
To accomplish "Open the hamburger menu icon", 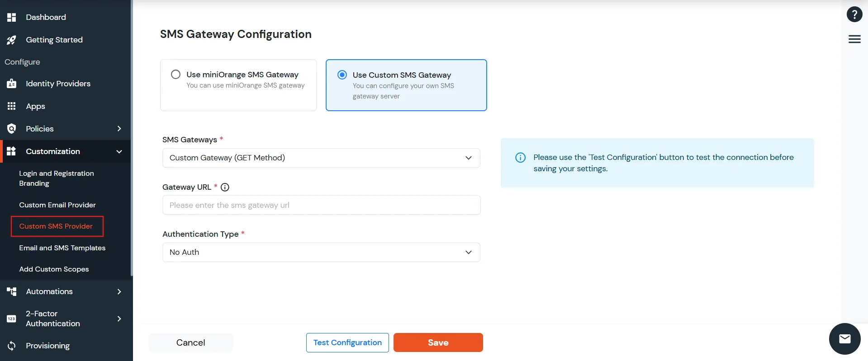I will point(854,39).
